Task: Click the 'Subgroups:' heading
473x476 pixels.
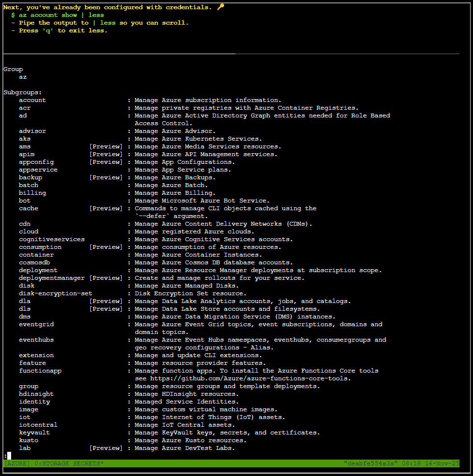Action: [x=23, y=92]
